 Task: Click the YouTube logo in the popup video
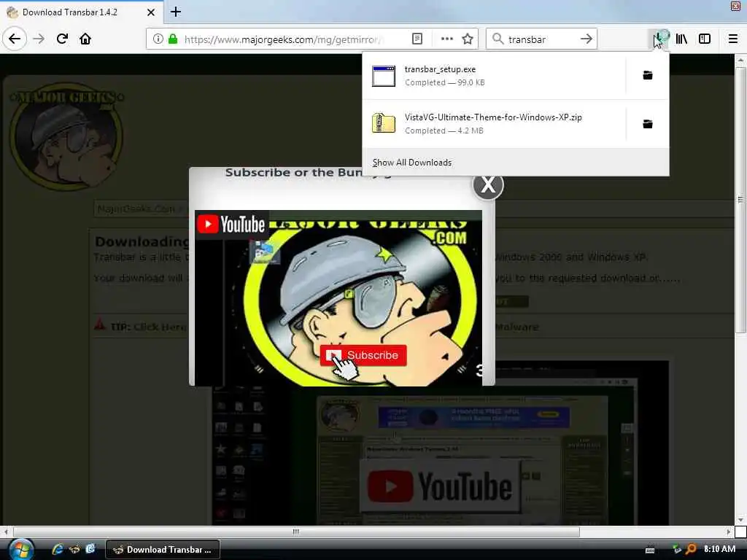[231, 225]
